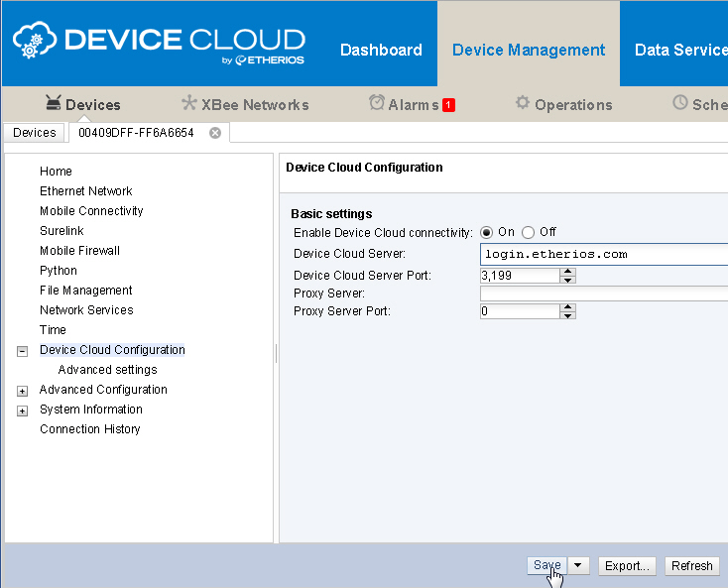The width and height of the screenshot is (728, 588).
Task: Select the Off radio button for connectivity
Action: [x=529, y=232]
